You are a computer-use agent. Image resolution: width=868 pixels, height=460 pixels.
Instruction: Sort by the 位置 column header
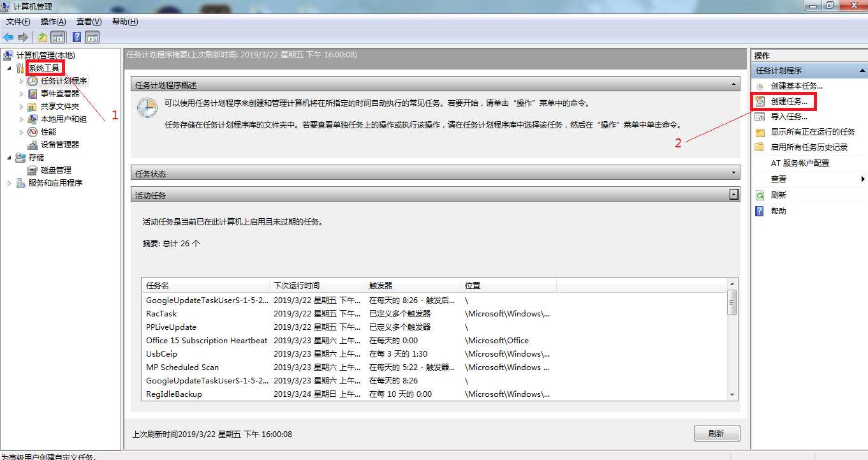509,286
